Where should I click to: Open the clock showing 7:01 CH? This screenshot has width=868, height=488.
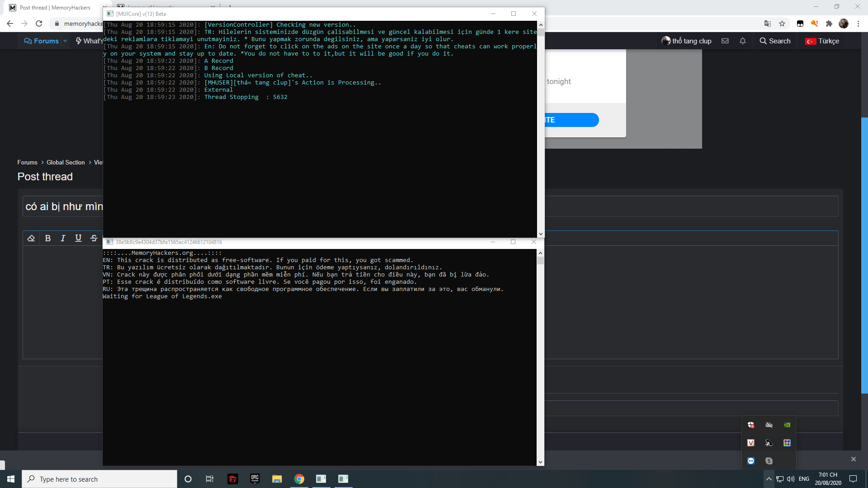point(828,479)
